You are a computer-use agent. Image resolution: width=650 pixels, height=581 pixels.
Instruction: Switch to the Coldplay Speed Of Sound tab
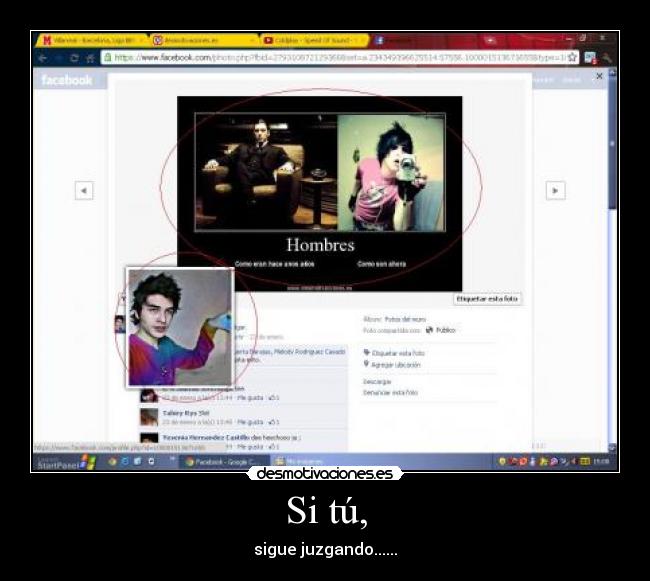(x=314, y=40)
